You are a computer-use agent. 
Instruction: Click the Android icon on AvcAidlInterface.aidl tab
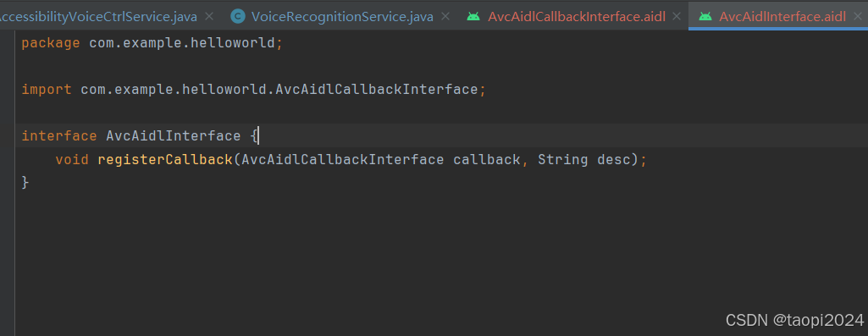coord(705,17)
